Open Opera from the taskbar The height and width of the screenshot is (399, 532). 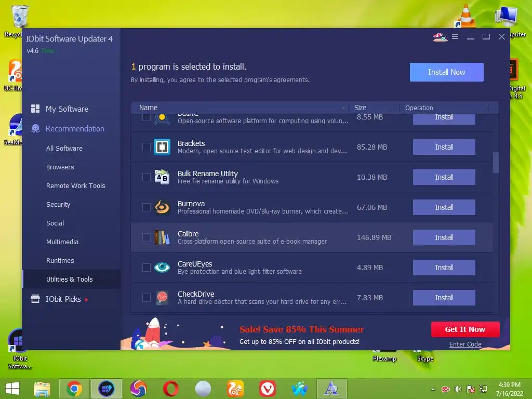(x=170, y=389)
